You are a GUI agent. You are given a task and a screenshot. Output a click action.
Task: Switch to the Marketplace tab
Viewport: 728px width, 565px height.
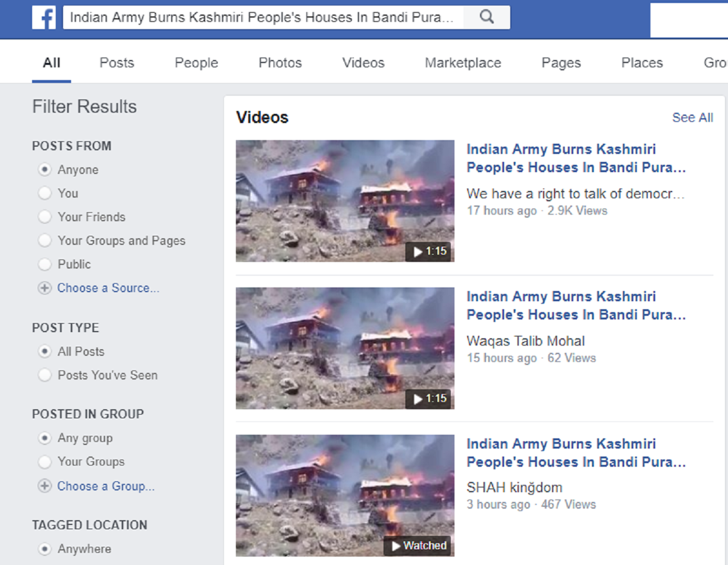pyautogui.click(x=463, y=62)
